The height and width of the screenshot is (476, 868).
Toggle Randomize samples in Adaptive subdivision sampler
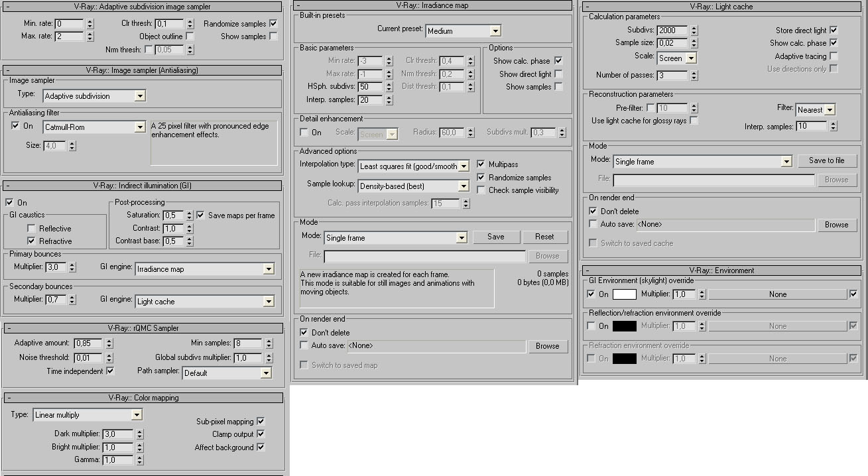(x=273, y=24)
